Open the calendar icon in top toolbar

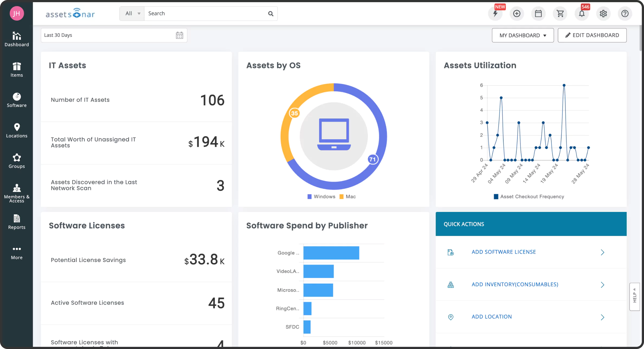pos(538,14)
